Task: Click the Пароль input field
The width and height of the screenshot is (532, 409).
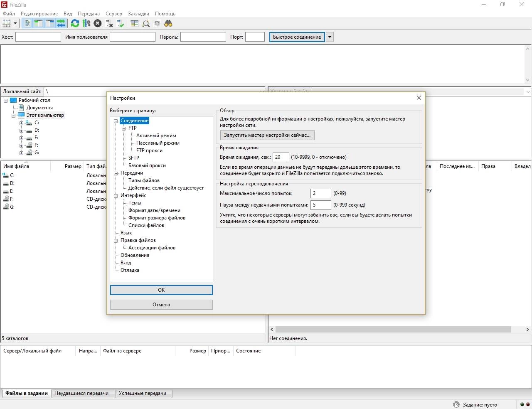Action: (203, 37)
